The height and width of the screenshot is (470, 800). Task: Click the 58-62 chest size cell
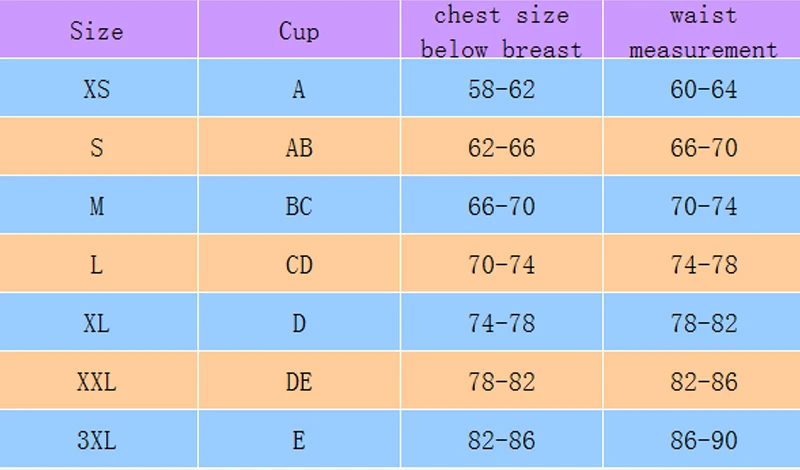[x=502, y=88]
